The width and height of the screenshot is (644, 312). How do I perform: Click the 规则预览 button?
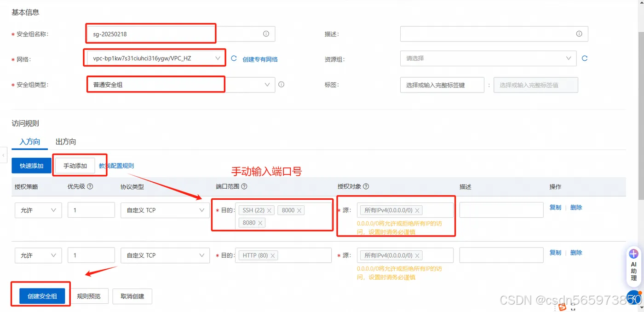tap(89, 296)
